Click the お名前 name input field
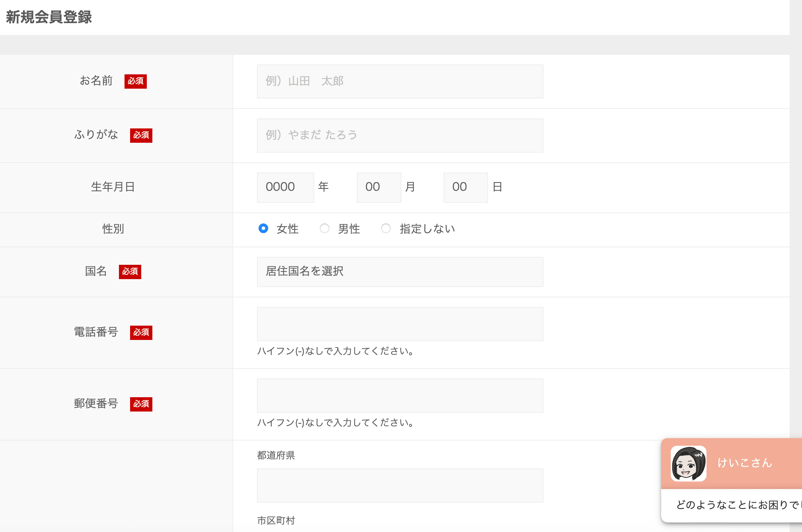 400,82
